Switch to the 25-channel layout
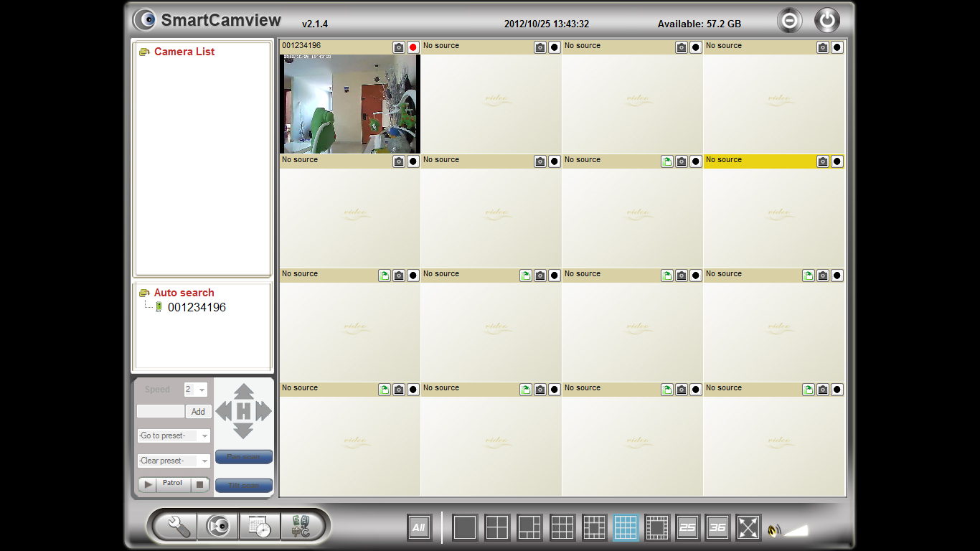The width and height of the screenshot is (980, 551). click(688, 528)
